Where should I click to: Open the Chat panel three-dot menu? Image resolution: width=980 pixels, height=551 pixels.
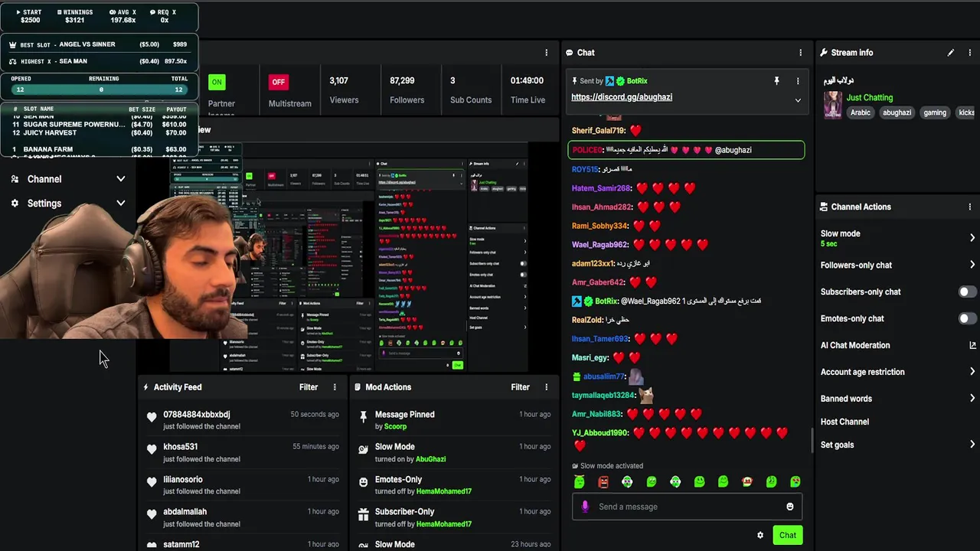point(801,53)
